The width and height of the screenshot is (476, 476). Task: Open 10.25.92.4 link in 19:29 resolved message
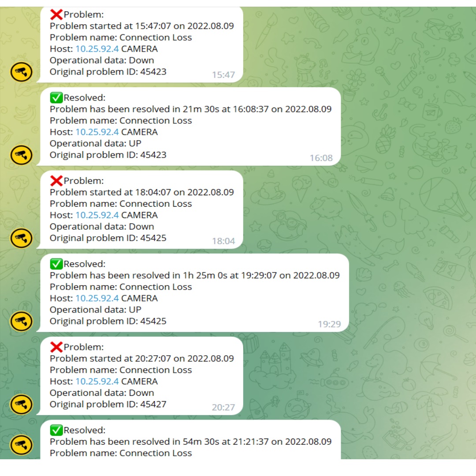pos(97,298)
